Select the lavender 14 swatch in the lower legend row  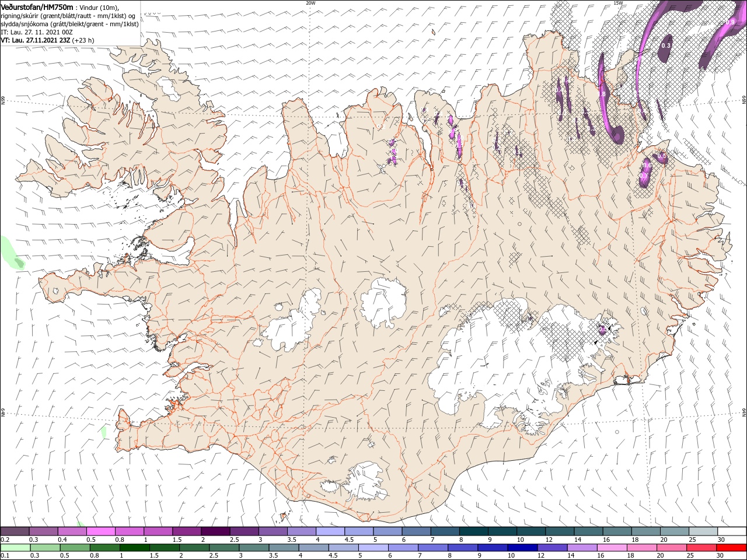pyautogui.click(x=582, y=548)
